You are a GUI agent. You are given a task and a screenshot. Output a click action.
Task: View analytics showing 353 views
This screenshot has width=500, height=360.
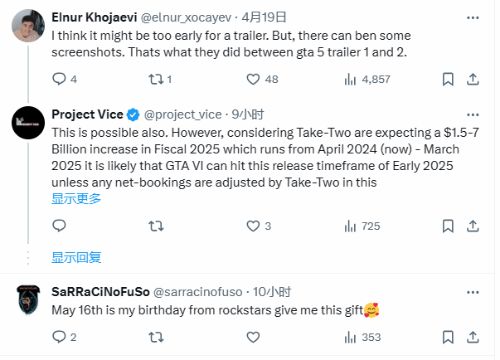[x=362, y=337]
